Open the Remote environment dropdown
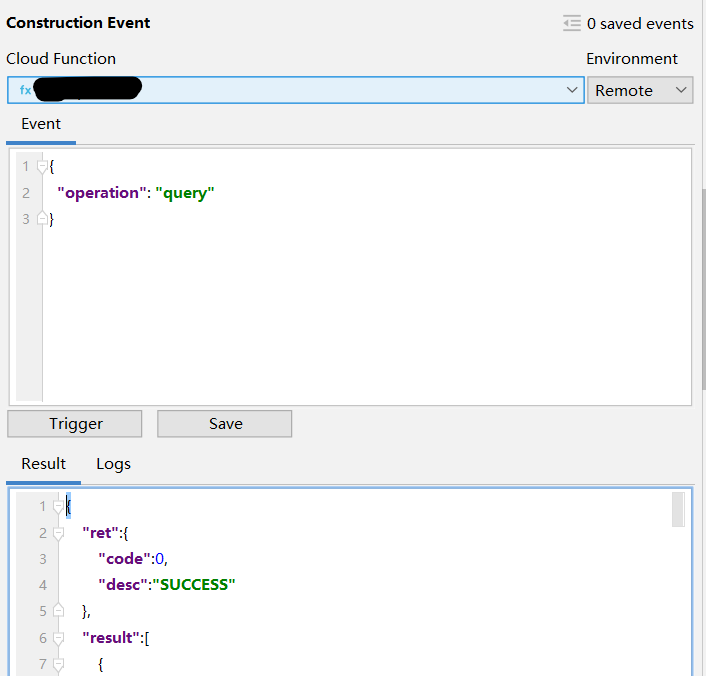This screenshot has height=676, width=706. click(640, 91)
